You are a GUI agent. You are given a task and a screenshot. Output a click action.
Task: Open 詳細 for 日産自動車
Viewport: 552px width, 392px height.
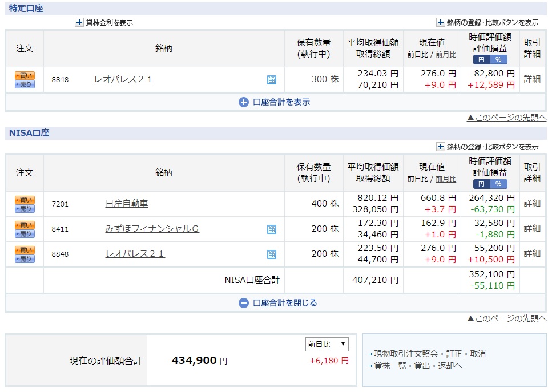(x=532, y=203)
